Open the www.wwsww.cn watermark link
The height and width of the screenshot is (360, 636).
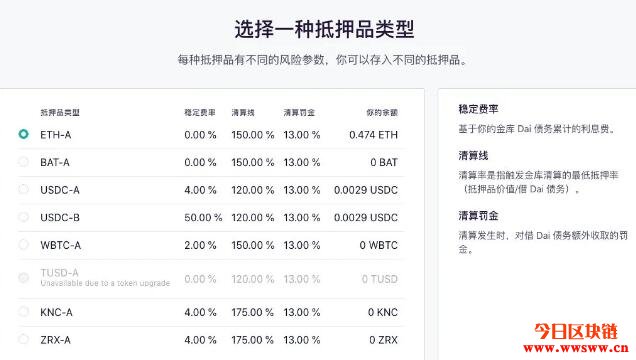point(576,348)
